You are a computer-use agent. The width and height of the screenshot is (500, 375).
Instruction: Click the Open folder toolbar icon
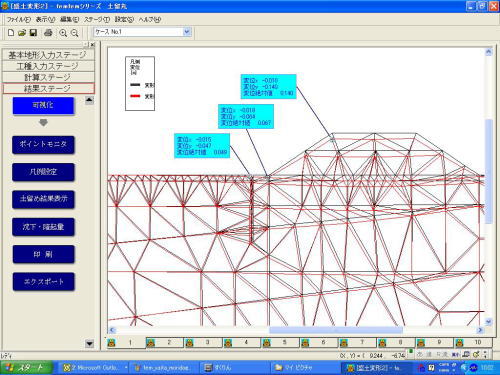tap(22, 33)
